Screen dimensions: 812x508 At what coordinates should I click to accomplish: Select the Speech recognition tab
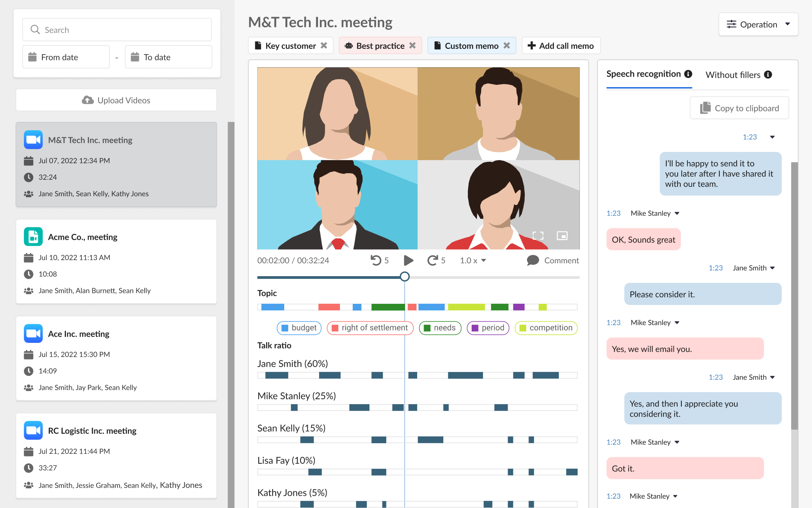point(642,74)
